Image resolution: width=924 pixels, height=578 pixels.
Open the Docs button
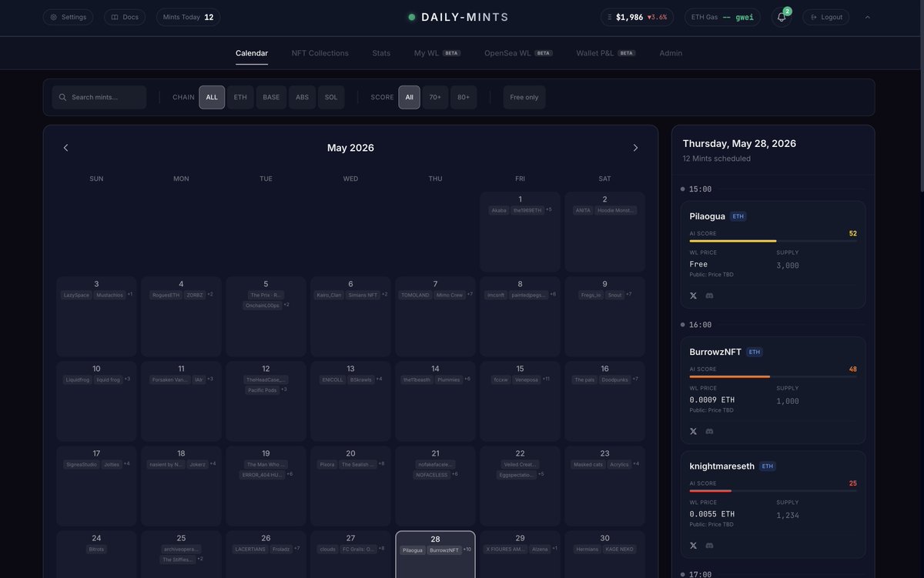[x=125, y=17]
